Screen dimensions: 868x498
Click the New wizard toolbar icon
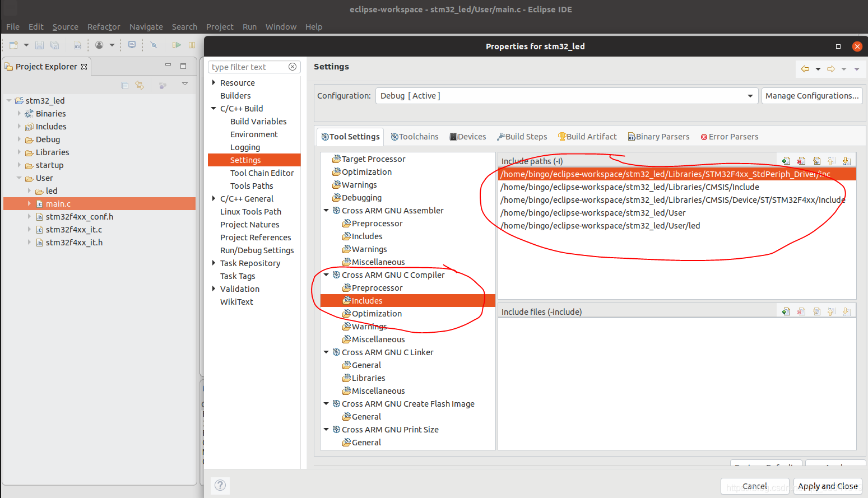(13, 45)
